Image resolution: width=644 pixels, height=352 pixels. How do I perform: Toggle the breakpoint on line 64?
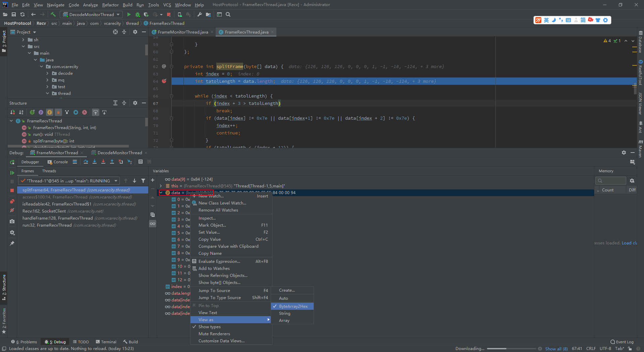coord(164,81)
